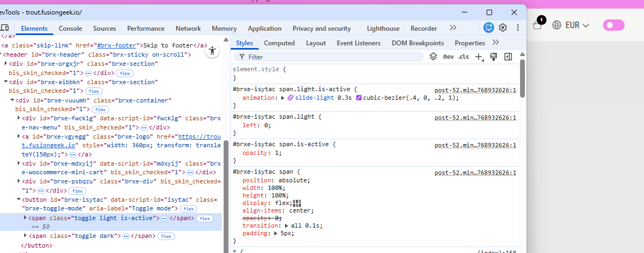Expand the span class toggle dark node
This screenshot has width=644, height=253.
(x=25, y=236)
